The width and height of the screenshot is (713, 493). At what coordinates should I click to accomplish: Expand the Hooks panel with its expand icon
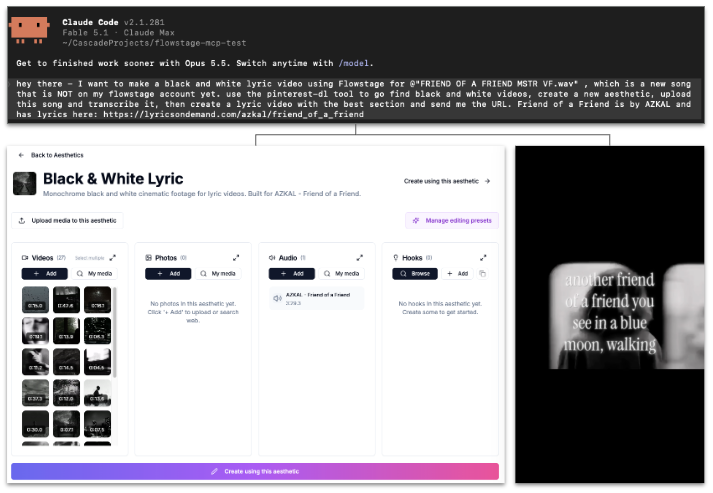483,258
